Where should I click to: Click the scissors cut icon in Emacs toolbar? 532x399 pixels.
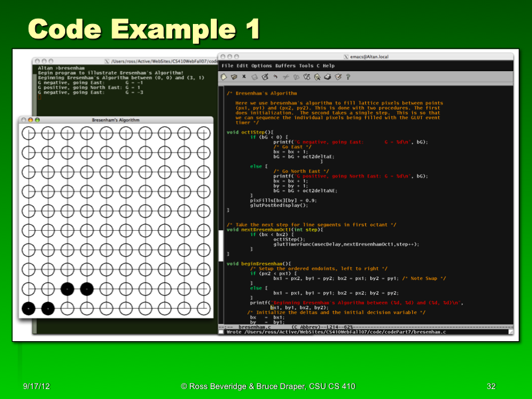pyautogui.click(x=286, y=77)
